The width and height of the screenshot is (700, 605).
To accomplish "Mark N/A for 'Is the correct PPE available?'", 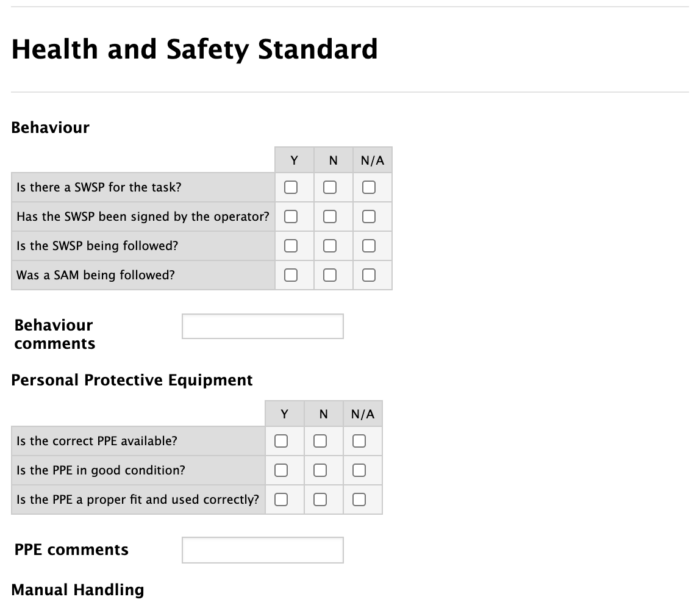I will tap(359, 441).
